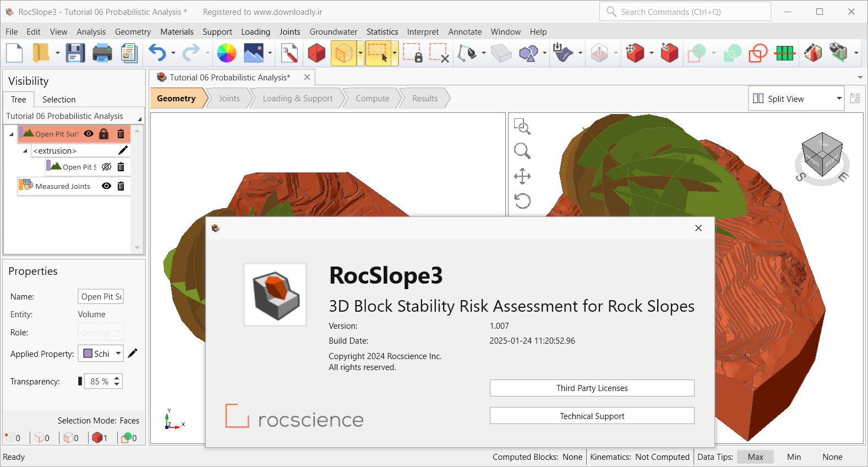Toggle the highlighted yellow wireframe cube selection tool

344,53
